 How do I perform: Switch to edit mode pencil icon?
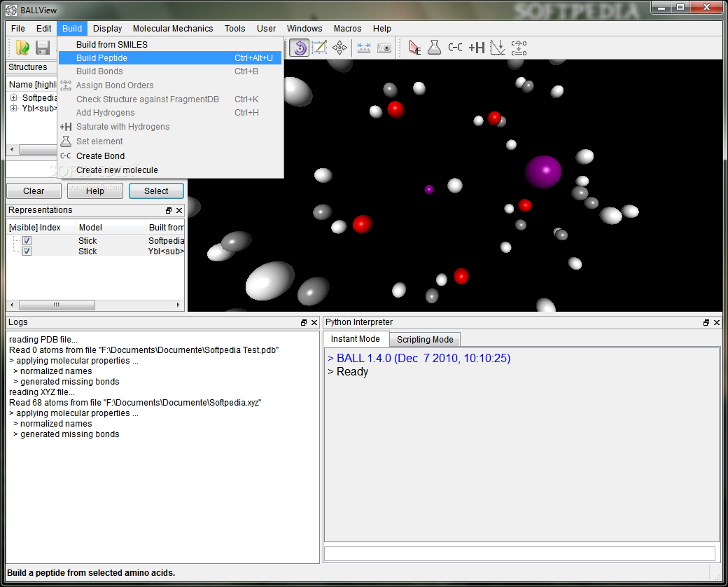(x=319, y=48)
